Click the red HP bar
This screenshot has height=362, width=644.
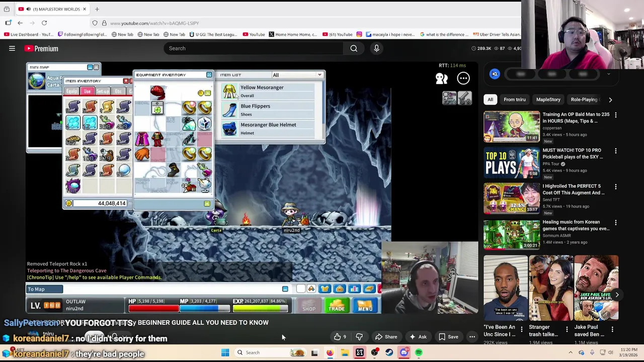click(153, 308)
